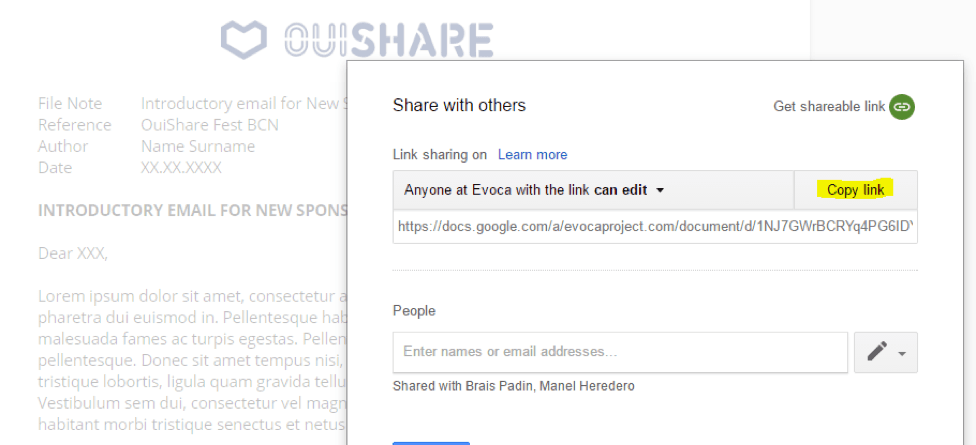Expand the small arrow beside the pencil
The image size is (976, 445).
(902, 353)
